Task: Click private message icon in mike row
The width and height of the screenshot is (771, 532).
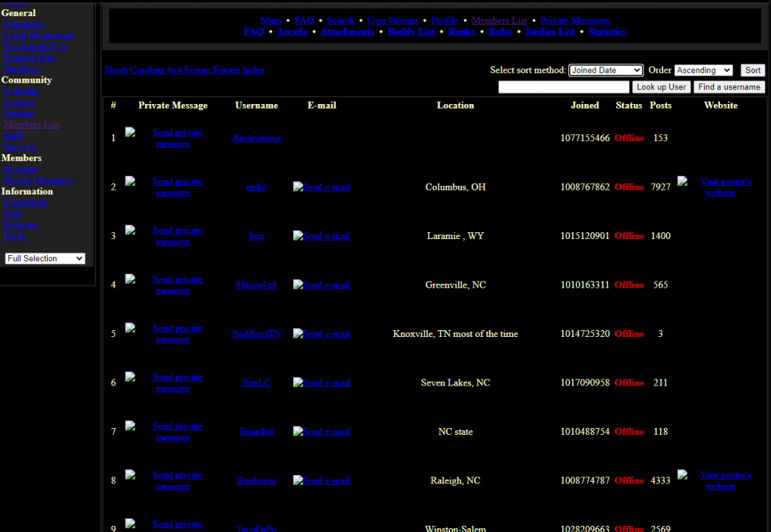Action: pos(130,181)
